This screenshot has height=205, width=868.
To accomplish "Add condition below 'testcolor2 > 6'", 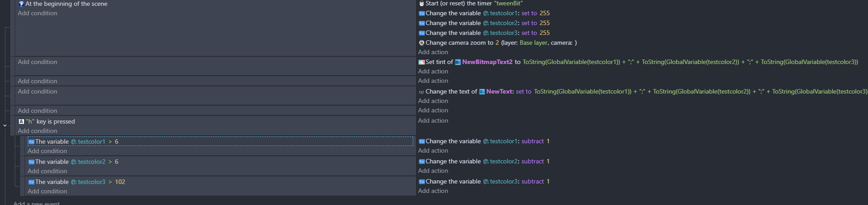I will (47, 171).
